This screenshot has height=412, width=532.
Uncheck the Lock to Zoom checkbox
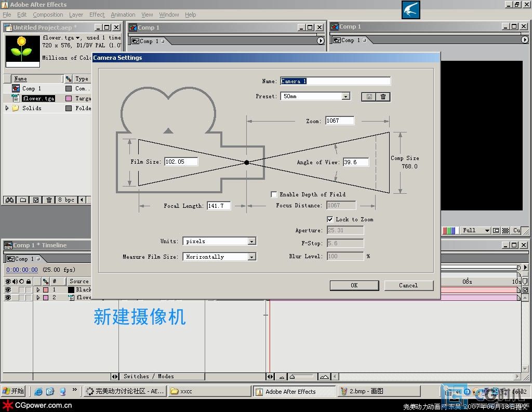(330, 219)
